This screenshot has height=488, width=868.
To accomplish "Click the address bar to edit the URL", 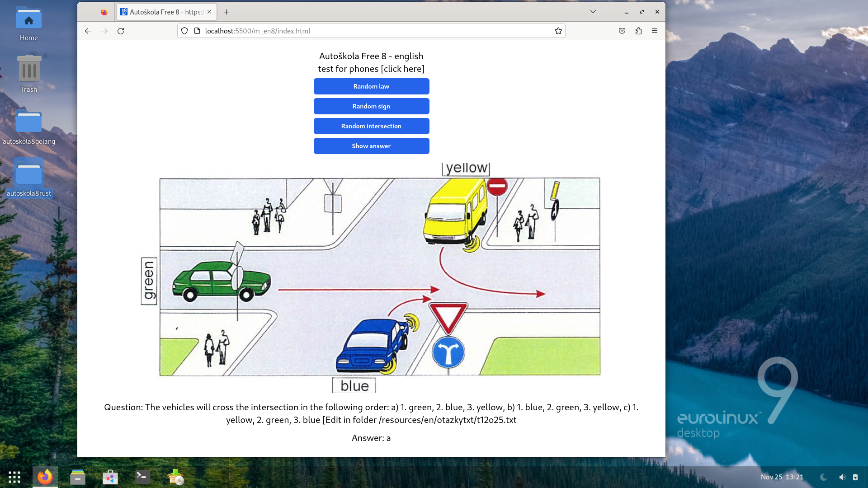I will pyautogui.click(x=362, y=31).
